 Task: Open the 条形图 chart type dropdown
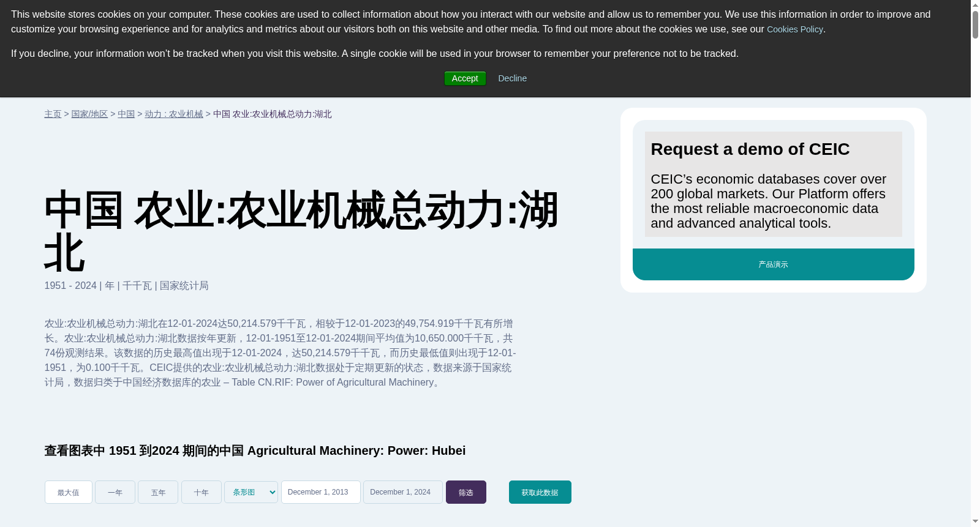(x=251, y=492)
